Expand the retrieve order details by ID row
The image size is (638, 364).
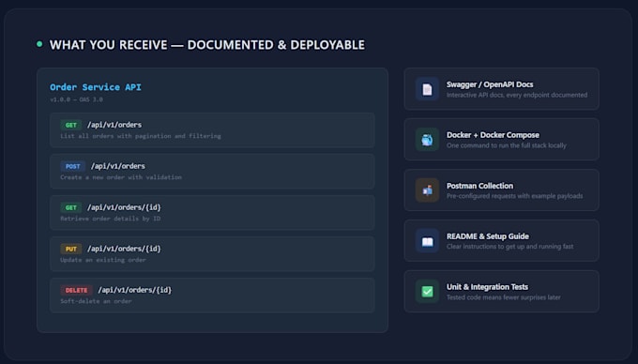[212, 213]
